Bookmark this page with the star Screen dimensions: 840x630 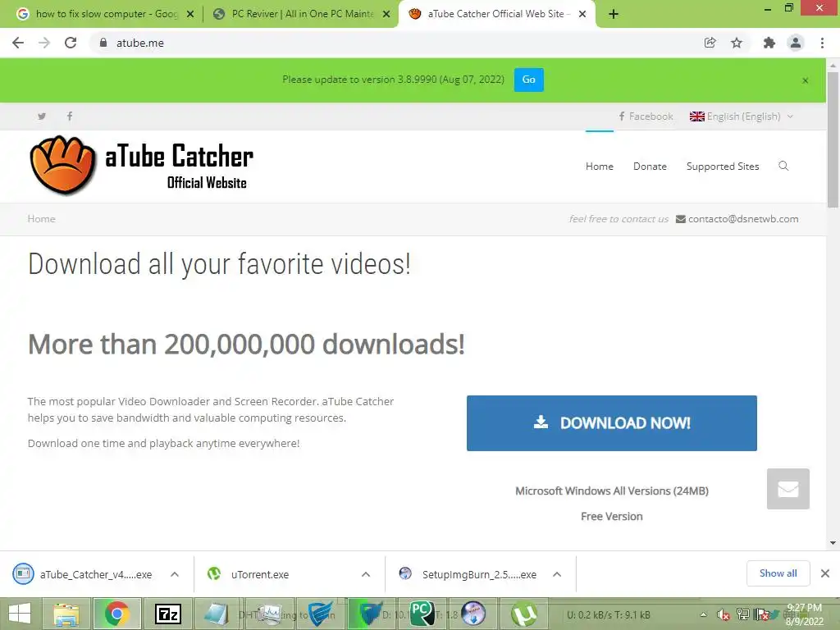coord(737,43)
